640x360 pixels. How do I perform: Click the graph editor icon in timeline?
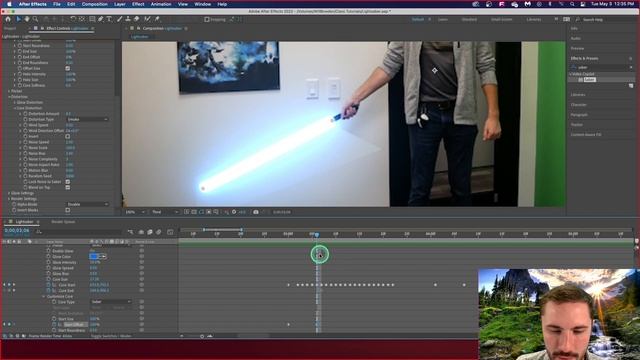pos(170,232)
